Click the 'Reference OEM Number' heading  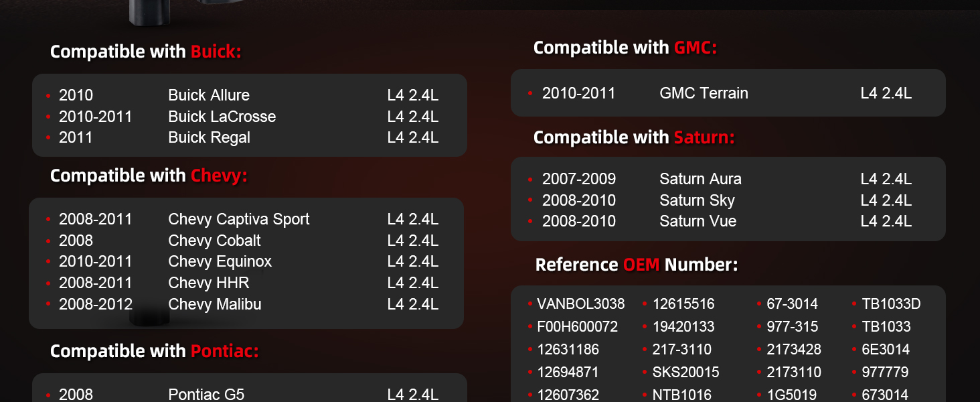click(636, 265)
